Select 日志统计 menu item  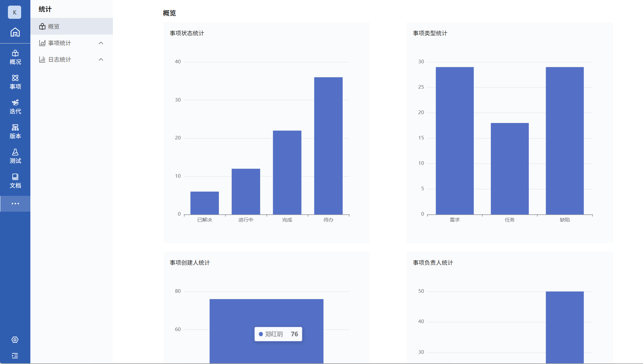pyautogui.click(x=59, y=60)
